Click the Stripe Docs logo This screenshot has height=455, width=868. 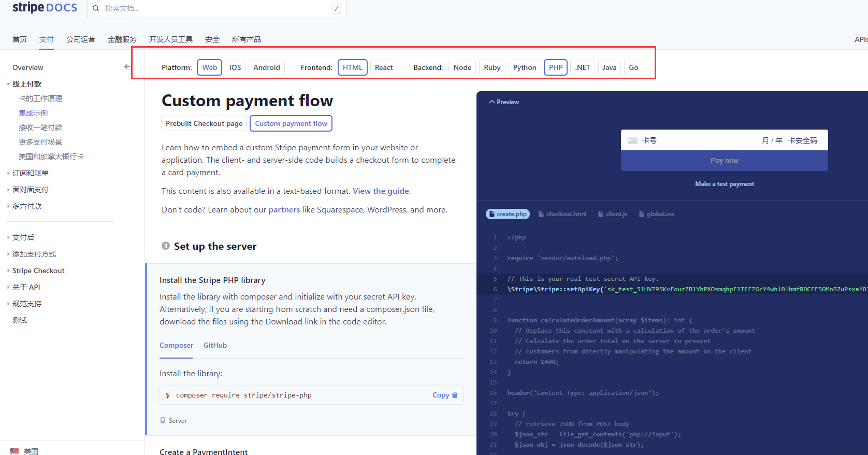point(45,8)
